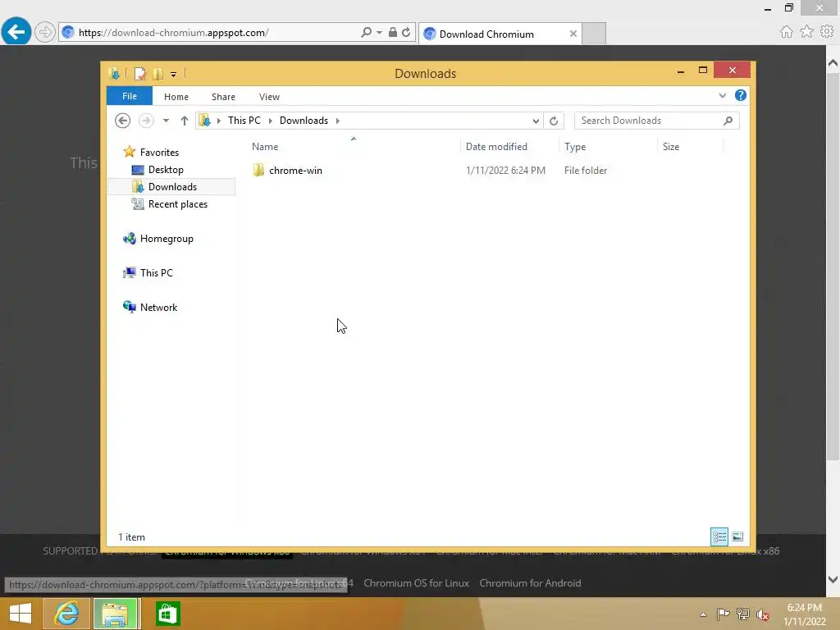Open Explorer Help icon
The image size is (840, 630).
click(741, 95)
